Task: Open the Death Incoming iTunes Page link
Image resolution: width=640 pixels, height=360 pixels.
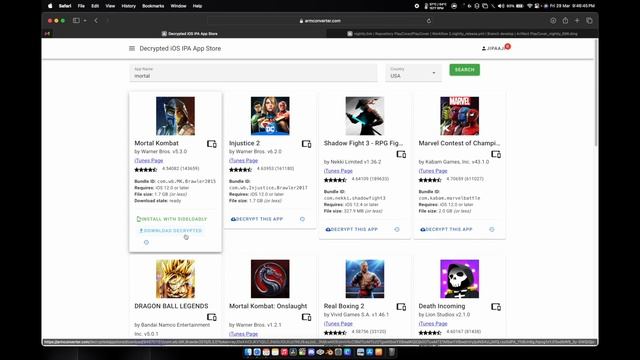Action: pos(433,324)
